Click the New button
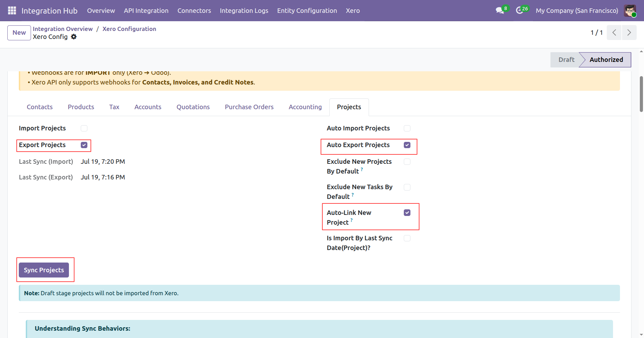This screenshot has height=338, width=644. click(19, 33)
